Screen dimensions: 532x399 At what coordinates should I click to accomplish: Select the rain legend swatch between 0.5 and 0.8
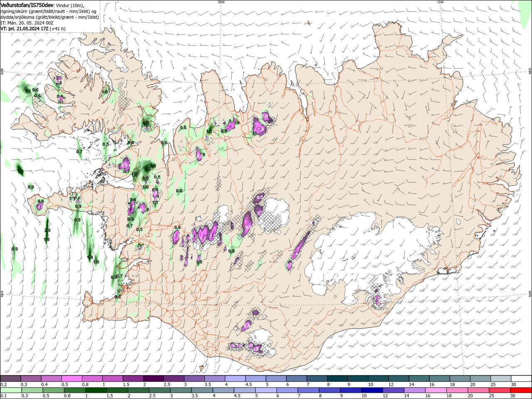click(x=53, y=390)
